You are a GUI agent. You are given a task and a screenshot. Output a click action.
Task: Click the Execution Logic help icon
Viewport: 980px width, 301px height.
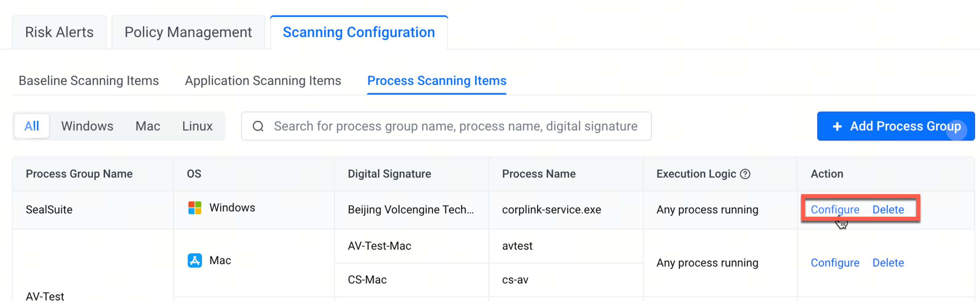click(745, 174)
